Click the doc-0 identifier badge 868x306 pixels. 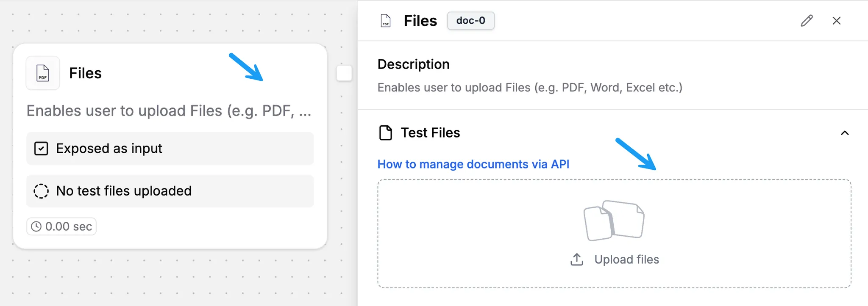tap(470, 21)
